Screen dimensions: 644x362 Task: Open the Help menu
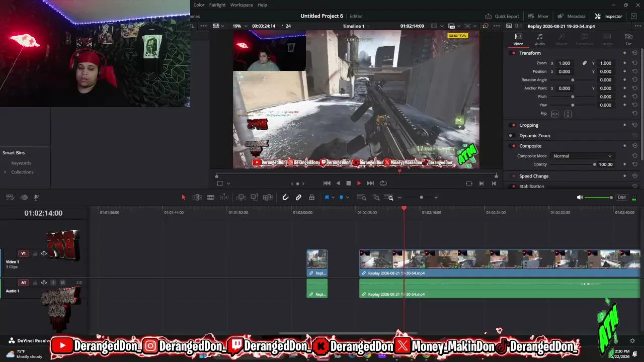click(x=263, y=5)
